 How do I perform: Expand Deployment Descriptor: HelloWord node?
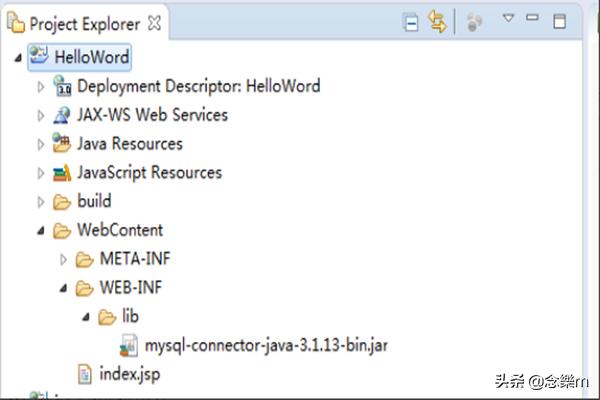[x=41, y=86]
